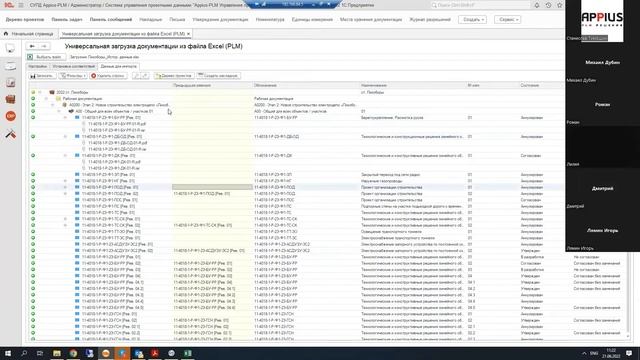Collapse the Ф1-ДБ-ОД [Рев. 01] row
Image resolution: width=640 pixels, height=360 pixels.
[65, 136]
